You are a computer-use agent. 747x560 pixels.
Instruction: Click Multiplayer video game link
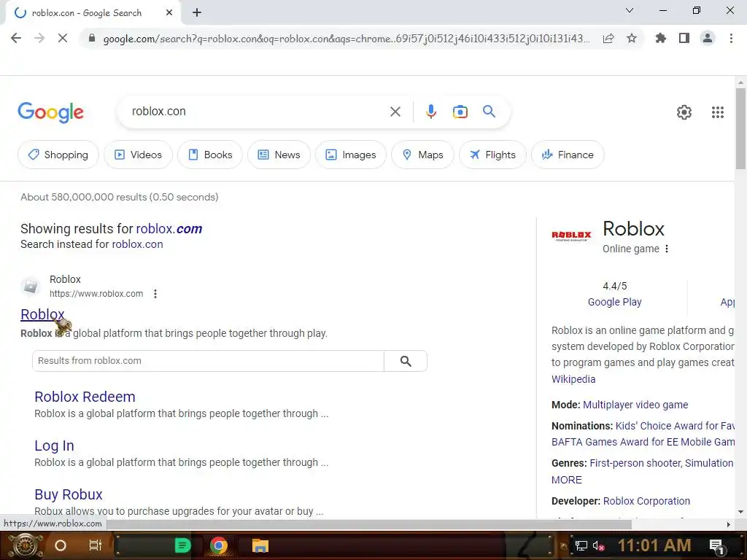635,405
